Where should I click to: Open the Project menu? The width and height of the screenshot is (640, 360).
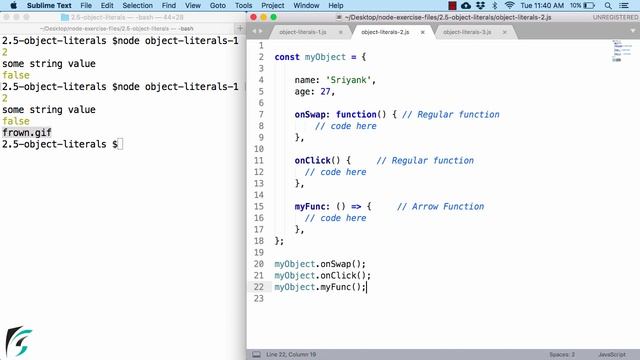tap(273, 5)
